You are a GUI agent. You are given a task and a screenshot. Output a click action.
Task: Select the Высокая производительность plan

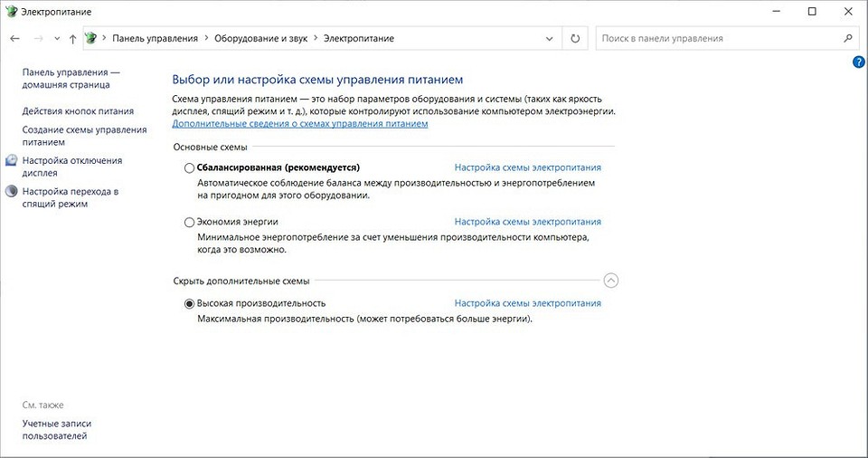[189, 303]
